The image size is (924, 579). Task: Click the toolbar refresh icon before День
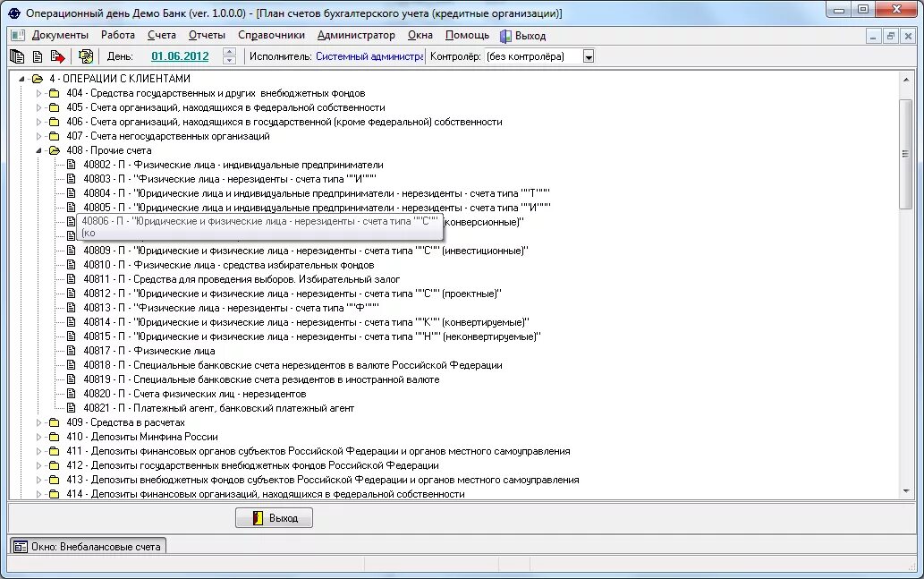[x=86, y=56]
